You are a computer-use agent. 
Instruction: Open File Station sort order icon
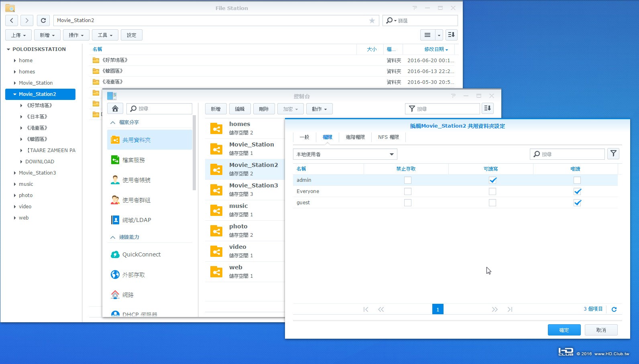click(452, 35)
